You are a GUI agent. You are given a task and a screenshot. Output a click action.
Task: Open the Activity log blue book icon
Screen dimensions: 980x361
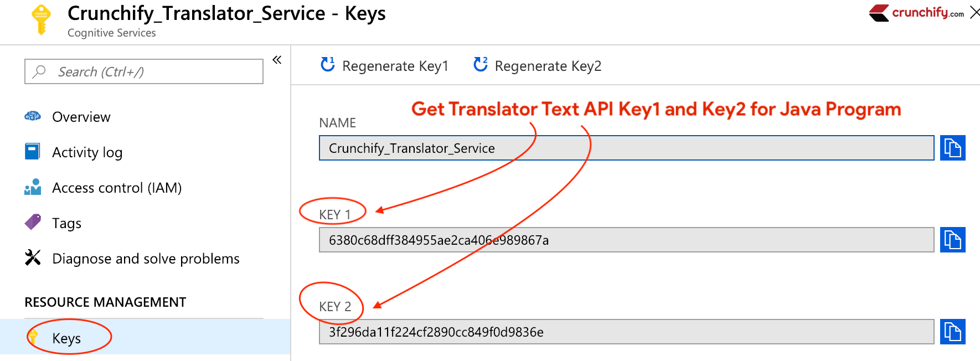(x=33, y=151)
